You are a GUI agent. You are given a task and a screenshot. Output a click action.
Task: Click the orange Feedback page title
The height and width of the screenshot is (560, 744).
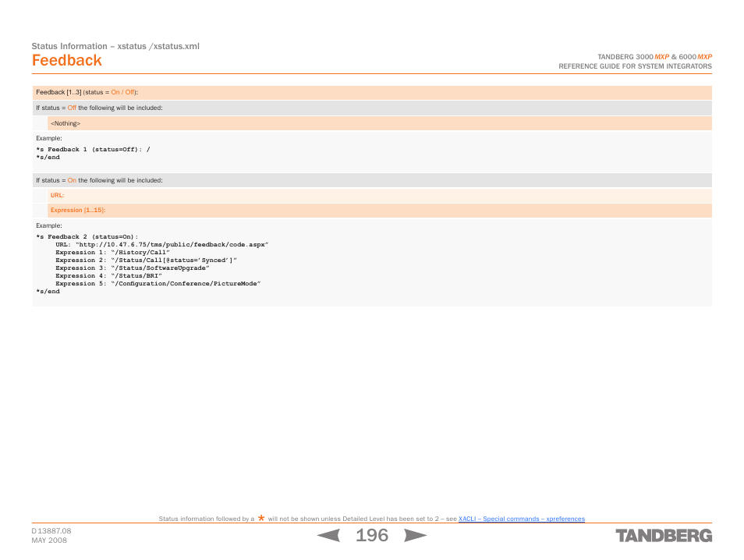pos(67,61)
